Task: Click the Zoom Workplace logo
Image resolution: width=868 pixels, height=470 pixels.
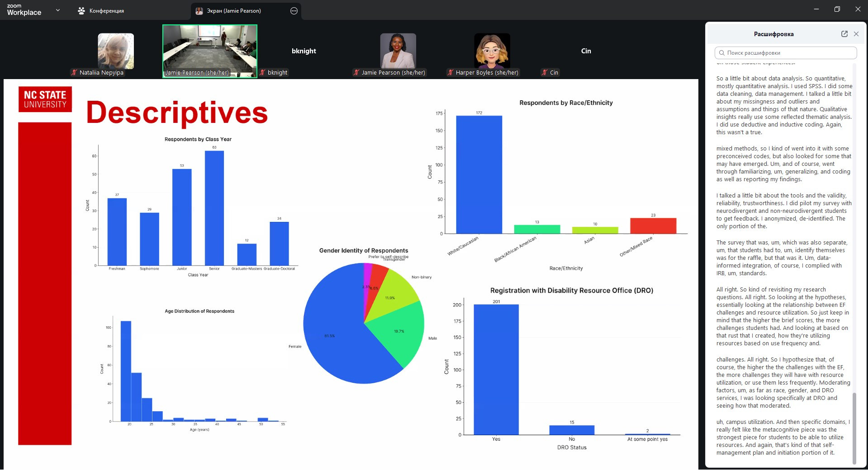Action: [x=24, y=10]
